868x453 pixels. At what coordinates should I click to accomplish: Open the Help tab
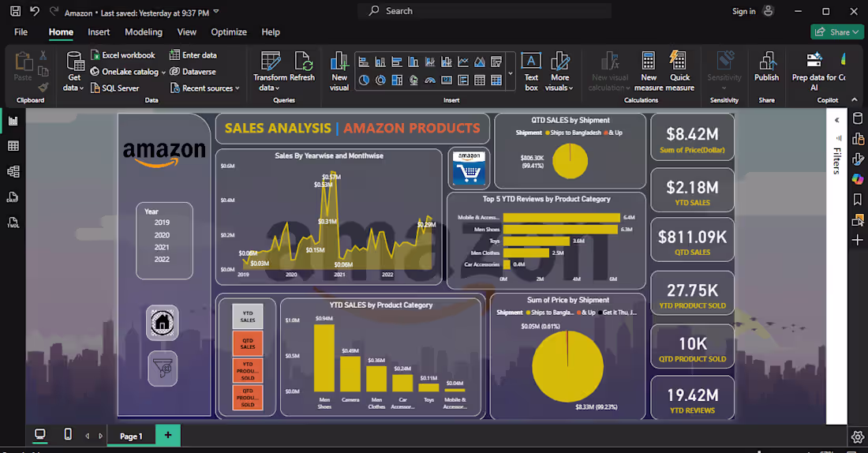tap(271, 32)
